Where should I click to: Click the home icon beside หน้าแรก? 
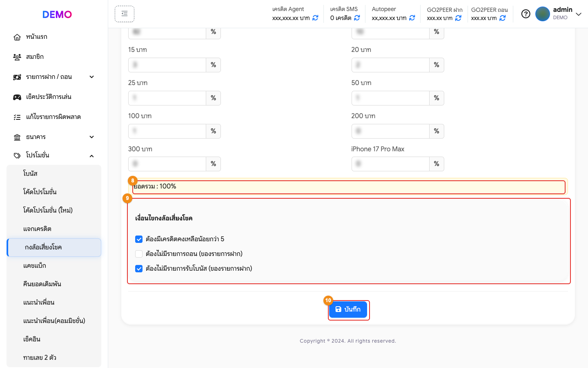tap(17, 37)
